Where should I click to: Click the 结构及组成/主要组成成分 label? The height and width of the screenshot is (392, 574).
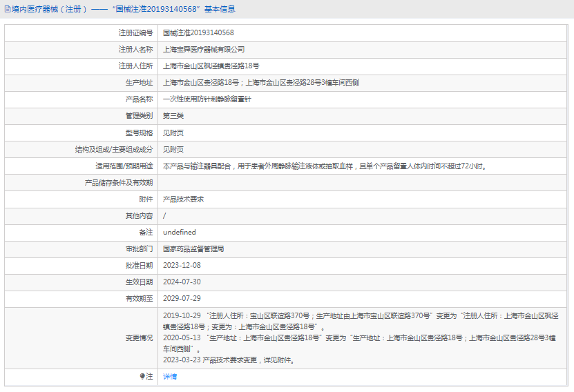coord(114,149)
